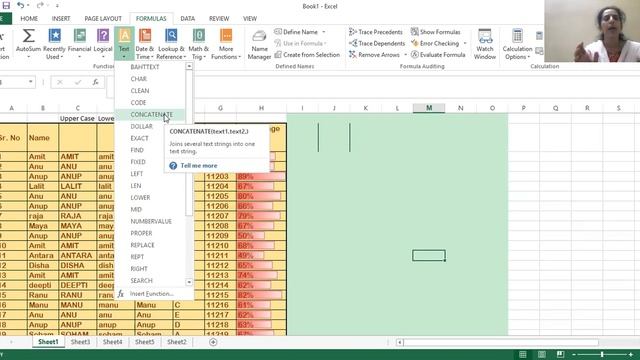Click the Save icon in quick access toolbar
640x360 pixels.
pos(6,6)
